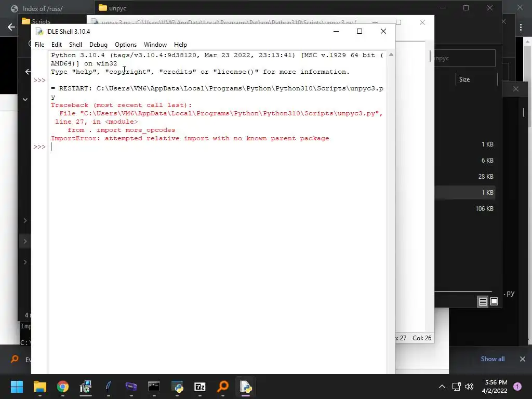532x399 pixels.
Task: Open the Window menu
Action: 155,45
